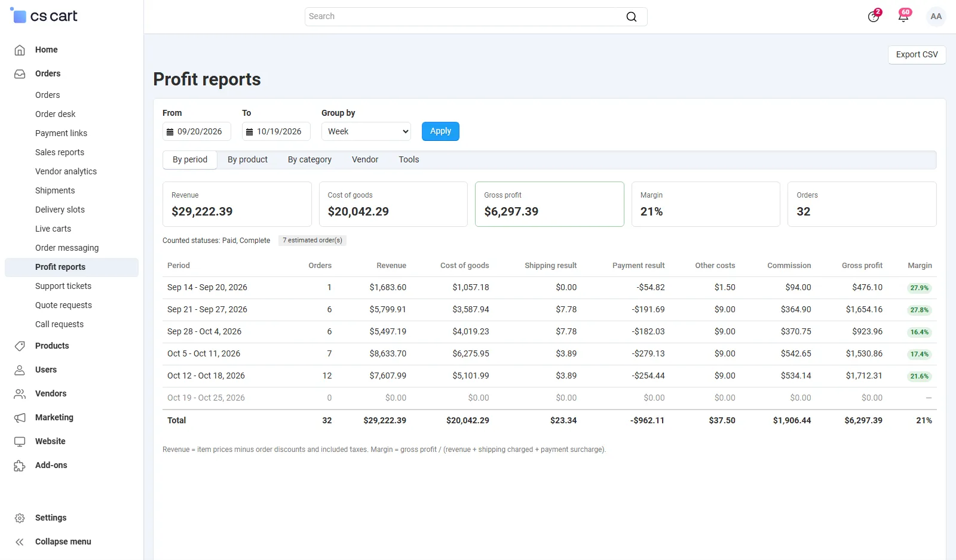Click the Commission column header
956x560 pixels.
tap(789, 266)
